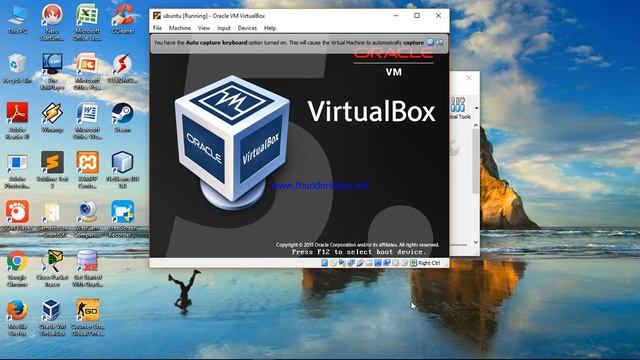Click the optical disk status bar icon
This screenshot has width=640, height=360.
(333, 263)
